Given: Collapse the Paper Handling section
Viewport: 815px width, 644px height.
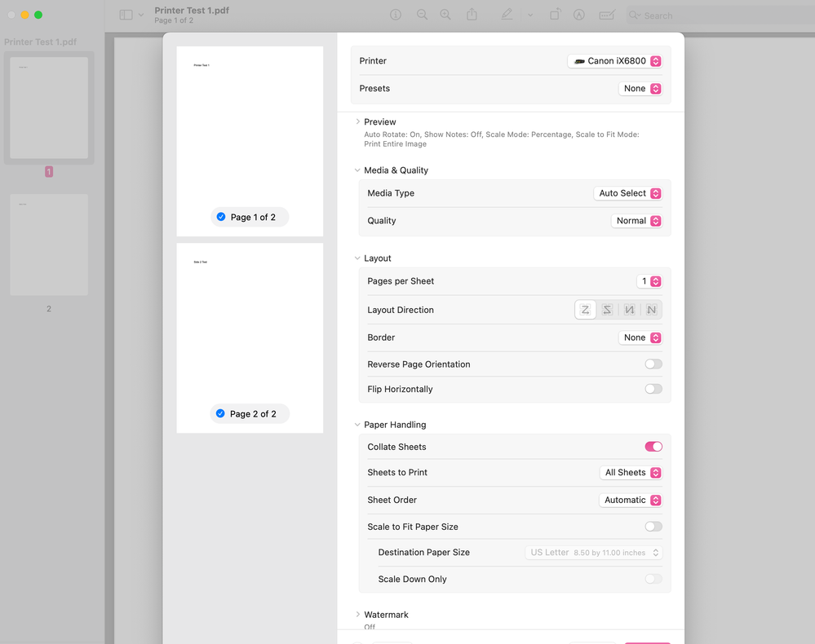Looking at the screenshot, I should 357,424.
